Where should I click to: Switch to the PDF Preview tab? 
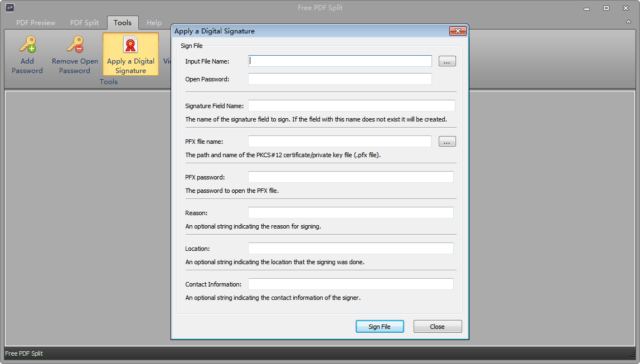pos(36,23)
